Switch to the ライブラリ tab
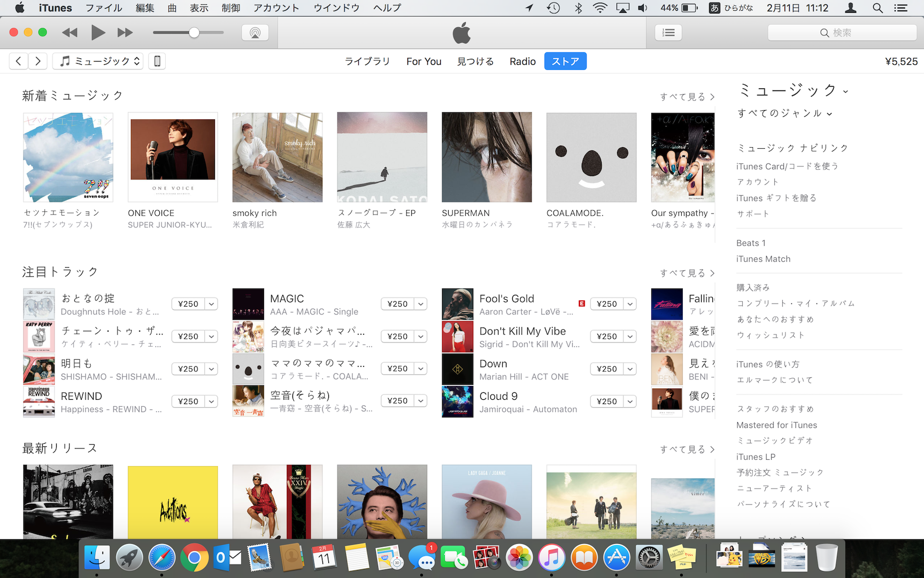Screen dimensions: 924x578 click(367, 62)
